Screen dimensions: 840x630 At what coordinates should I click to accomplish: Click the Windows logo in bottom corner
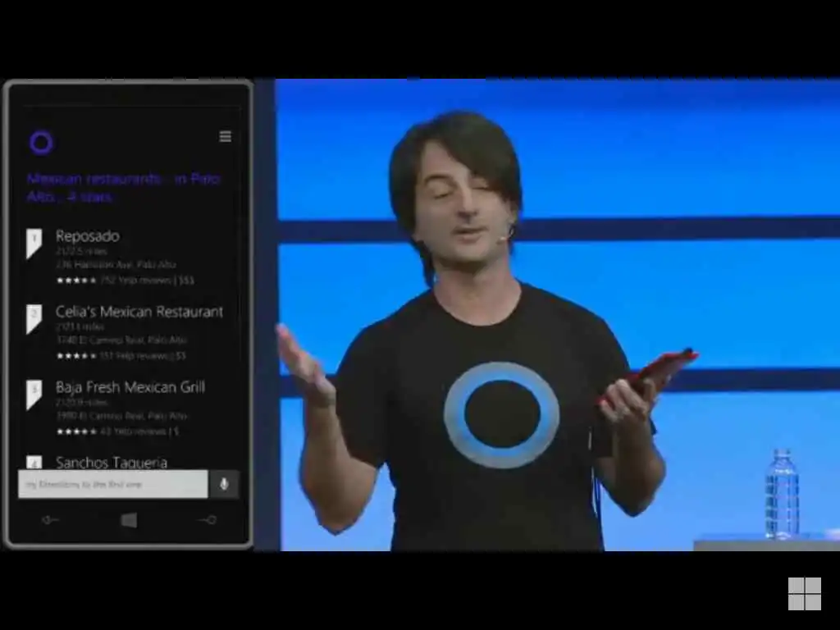pyautogui.click(x=804, y=594)
